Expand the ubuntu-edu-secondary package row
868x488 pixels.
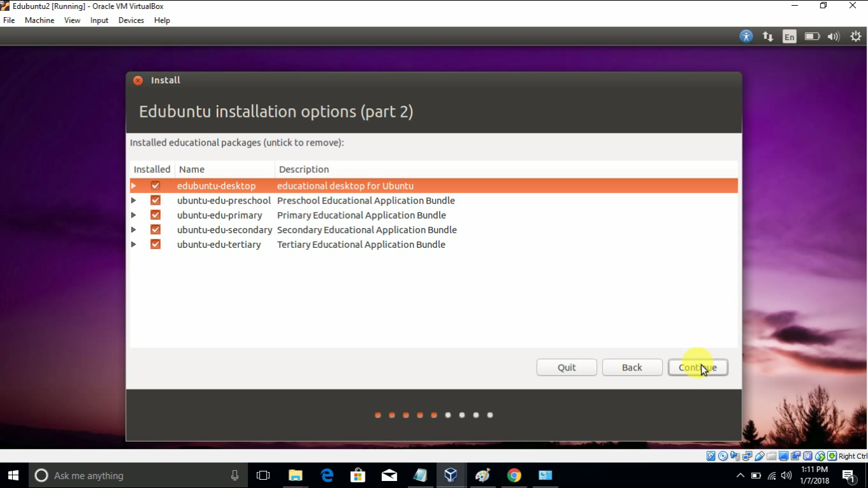tap(133, 229)
